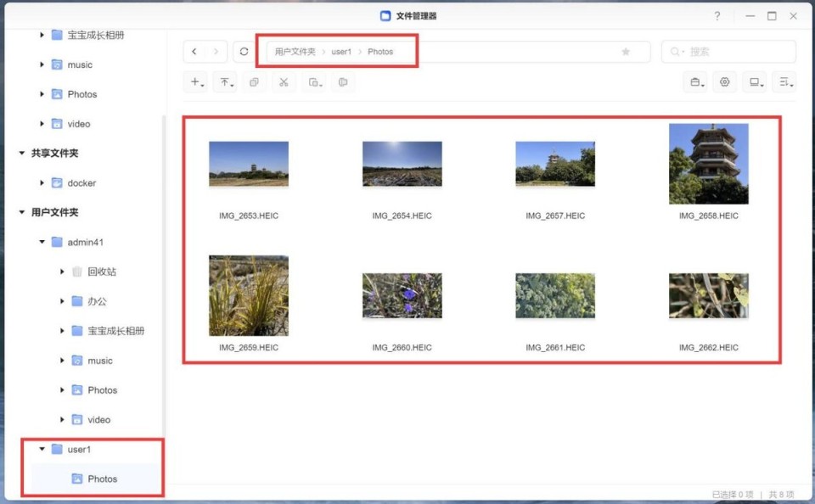Select the IMG_2660.HEIC purple flower photo

pos(402,295)
